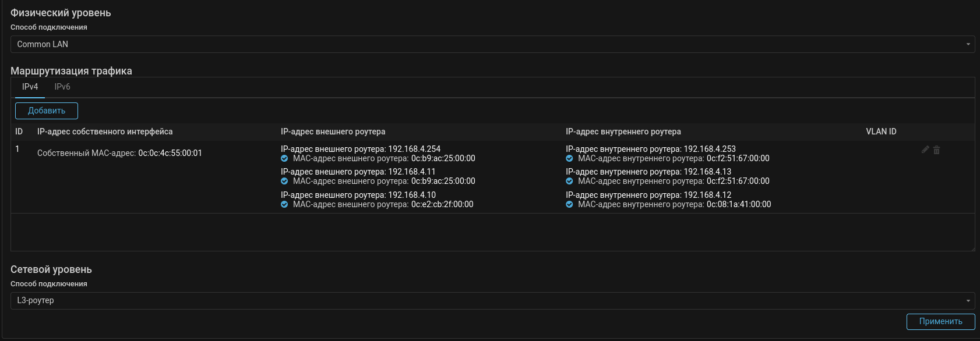Viewport: 980px width, 341px height.
Task: Click check icon beside MAC 0c:e2:cb:2f:00:00
Action: pos(284,204)
